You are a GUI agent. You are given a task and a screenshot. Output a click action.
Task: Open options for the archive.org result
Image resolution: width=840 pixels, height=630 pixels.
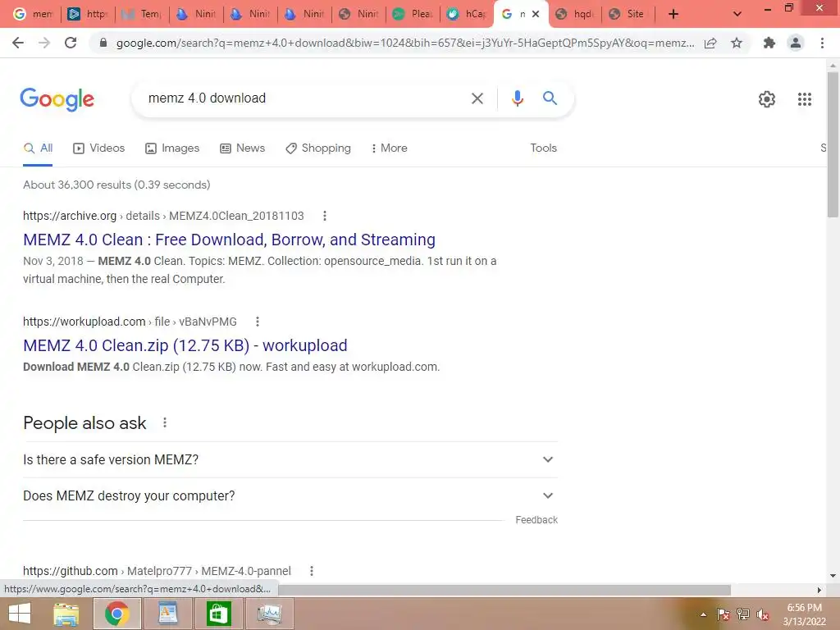[x=325, y=216]
